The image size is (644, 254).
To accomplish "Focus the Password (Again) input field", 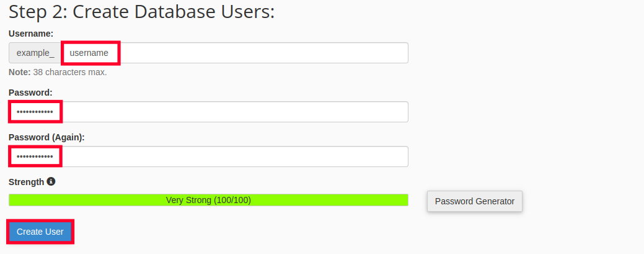I will [x=236, y=156].
